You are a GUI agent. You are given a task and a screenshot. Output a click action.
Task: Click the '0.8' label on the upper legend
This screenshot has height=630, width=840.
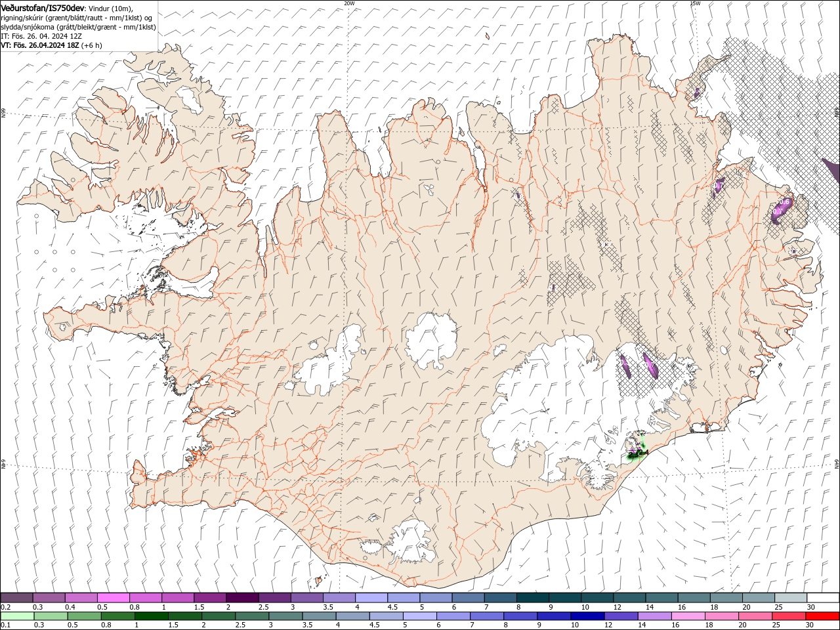point(134,607)
